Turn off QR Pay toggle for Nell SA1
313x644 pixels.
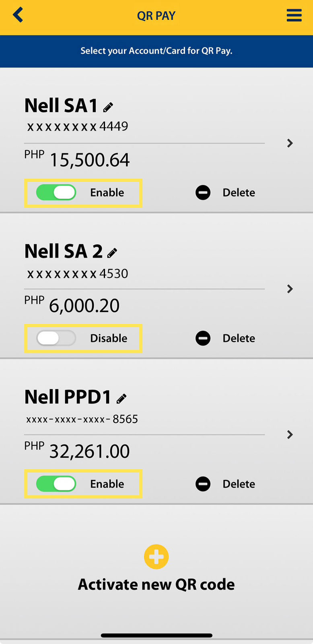[x=56, y=192]
